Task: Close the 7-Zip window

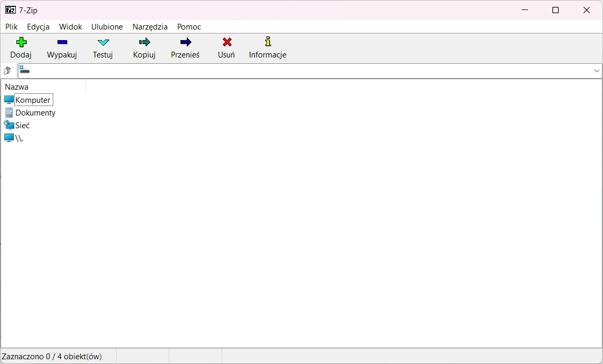Action: click(x=587, y=10)
